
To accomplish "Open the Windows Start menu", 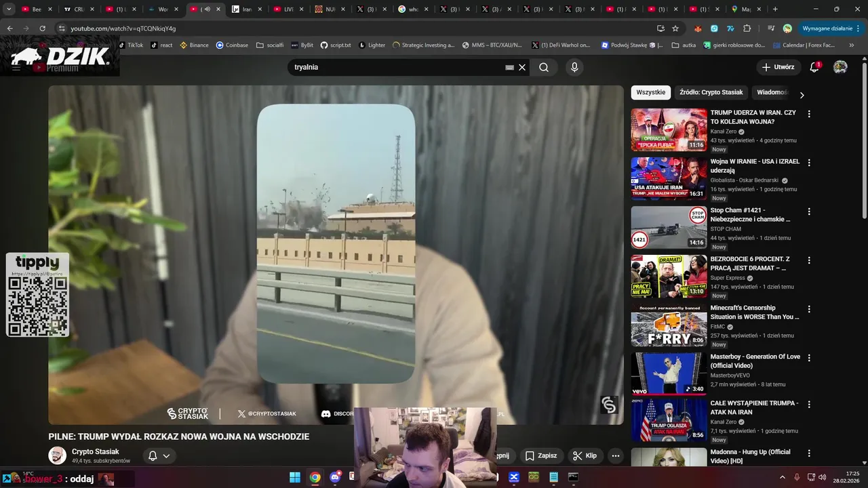I will coord(295,477).
